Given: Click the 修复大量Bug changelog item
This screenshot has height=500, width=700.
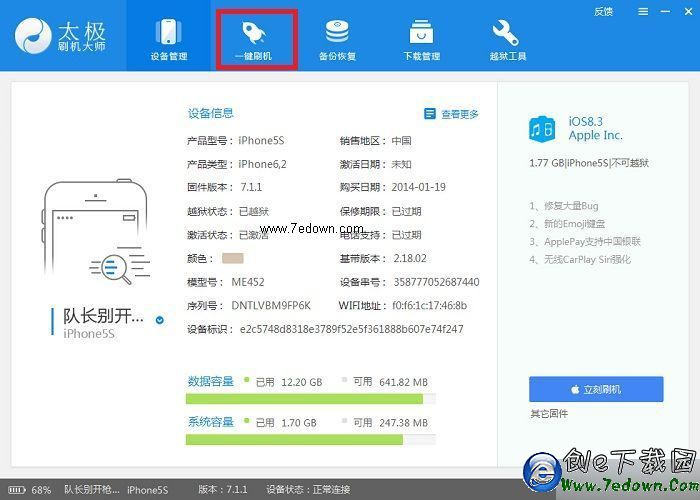Looking at the screenshot, I should (564, 206).
